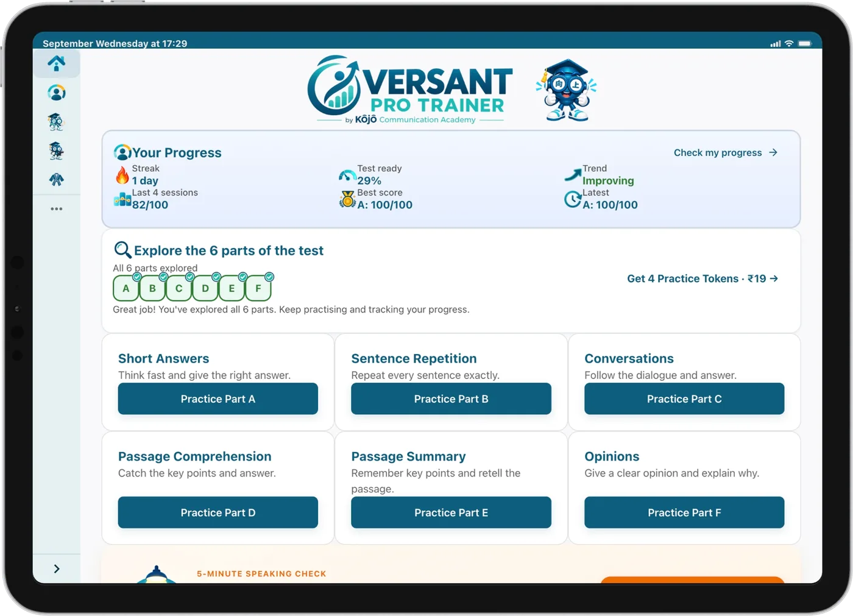Click the 82/100 last sessions score
Screen dimensions: 853x616
coord(150,205)
